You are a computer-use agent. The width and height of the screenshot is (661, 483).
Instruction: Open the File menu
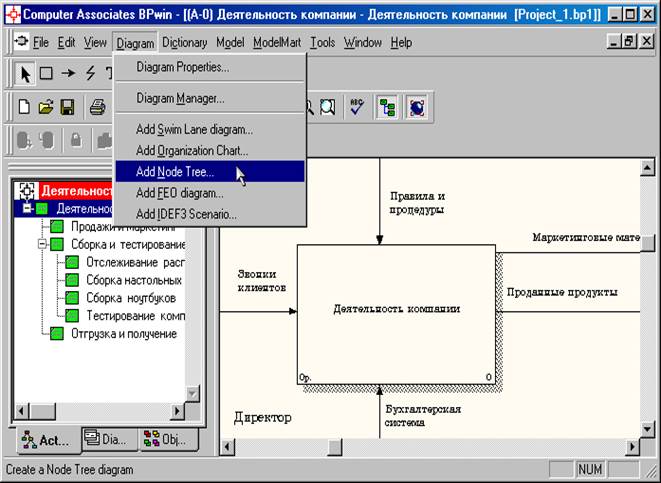pos(41,43)
